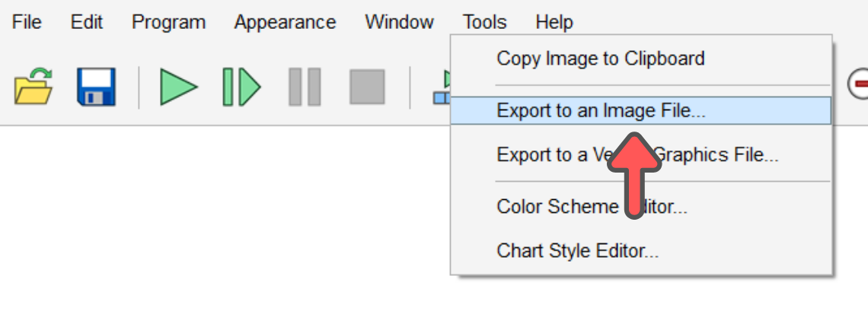Open the File menu
Viewport: 868px width, 314px height.
(27, 22)
